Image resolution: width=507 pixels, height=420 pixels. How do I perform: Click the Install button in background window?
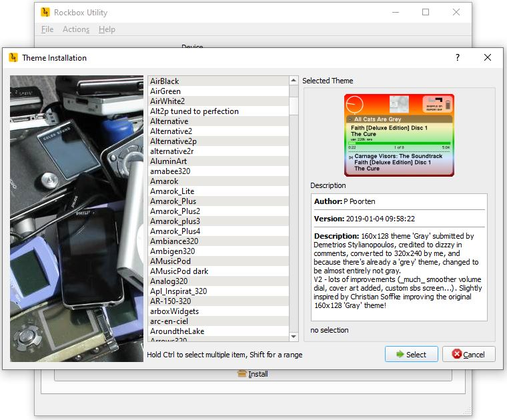pyautogui.click(x=252, y=374)
